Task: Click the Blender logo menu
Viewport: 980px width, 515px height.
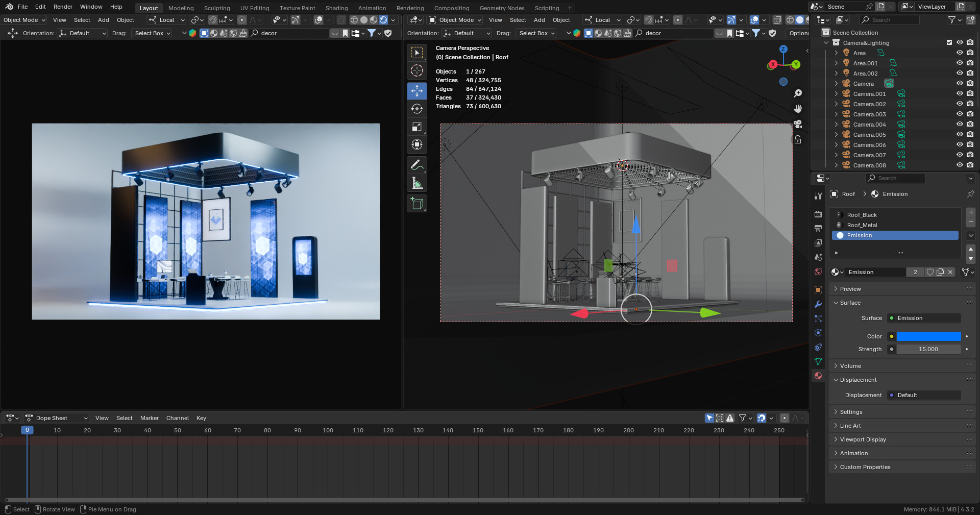Action: click(x=9, y=7)
